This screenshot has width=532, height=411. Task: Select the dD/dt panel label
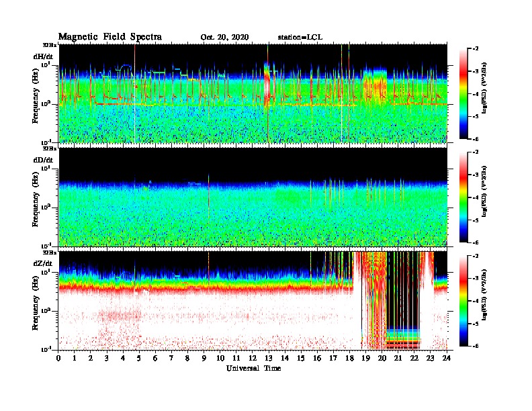[x=43, y=160]
